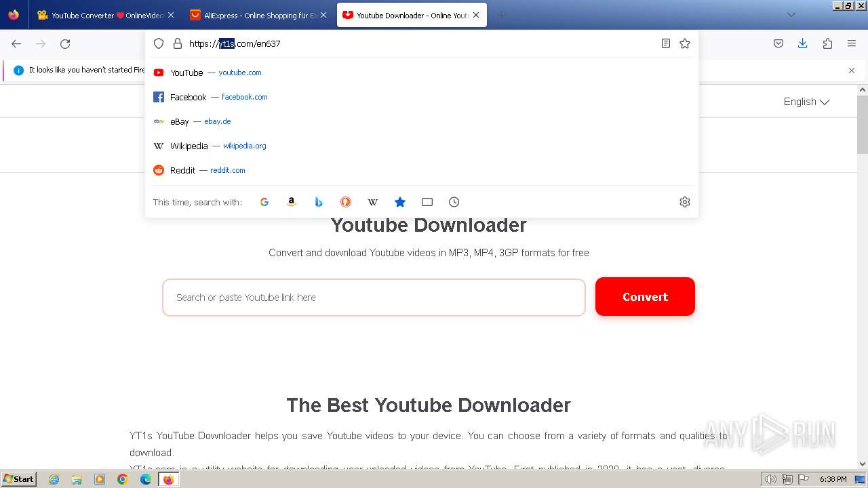Open File Explorer from taskbar
Viewport: 868px width, 488px height.
(x=77, y=479)
